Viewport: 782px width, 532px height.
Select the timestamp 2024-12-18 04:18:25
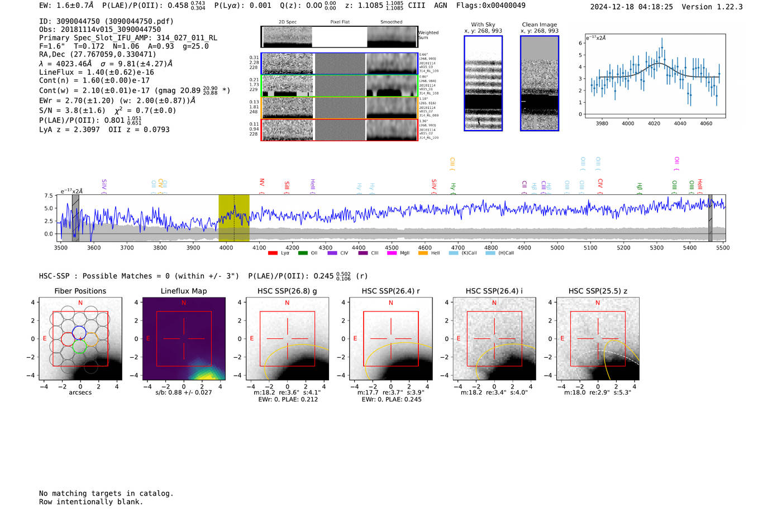coord(632,7)
